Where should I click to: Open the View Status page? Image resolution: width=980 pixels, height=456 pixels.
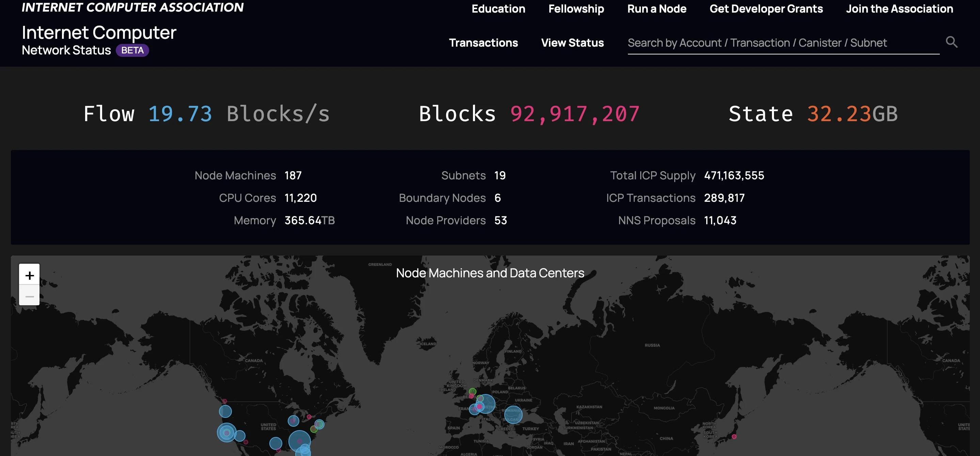572,43
